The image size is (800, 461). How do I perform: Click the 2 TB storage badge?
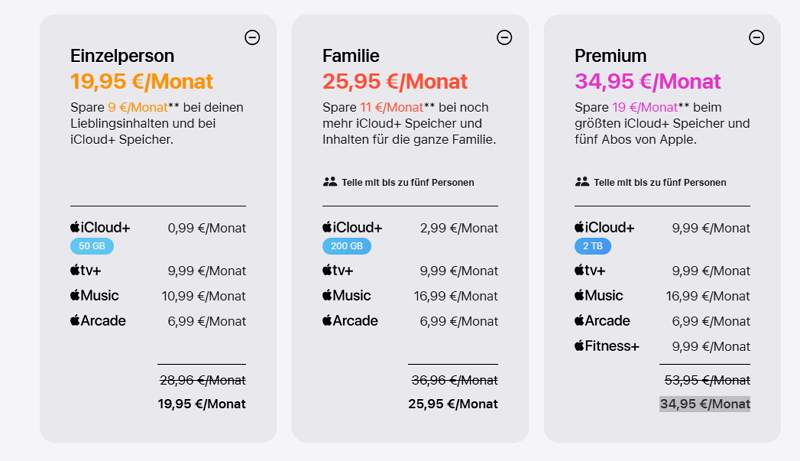click(x=592, y=246)
